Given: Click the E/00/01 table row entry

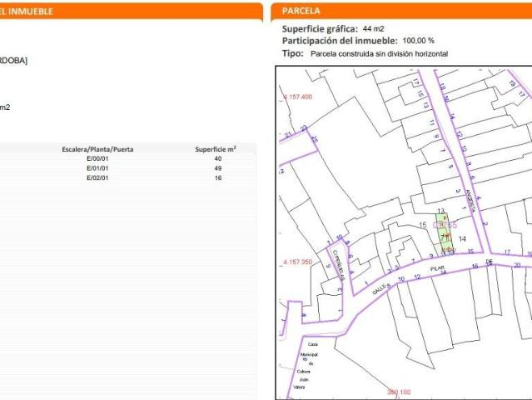Looking at the screenshot, I should 97,158.
